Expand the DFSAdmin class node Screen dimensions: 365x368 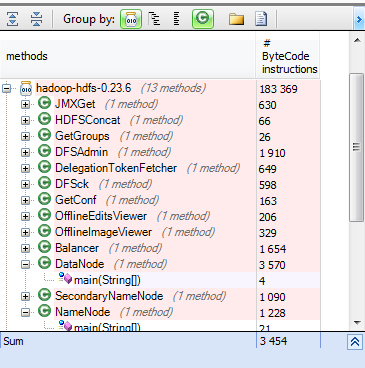[x=25, y=153]
